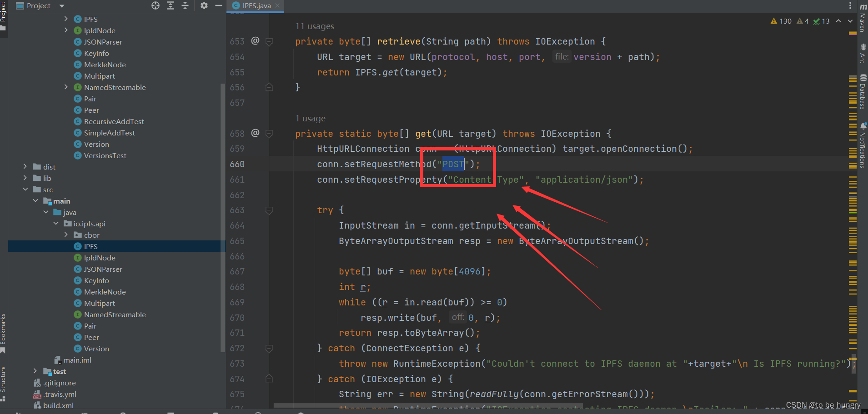This screenshot has width=868, height=414.
Task: Click the 4 weak warnings indicator
Action: tap(803, 21)
